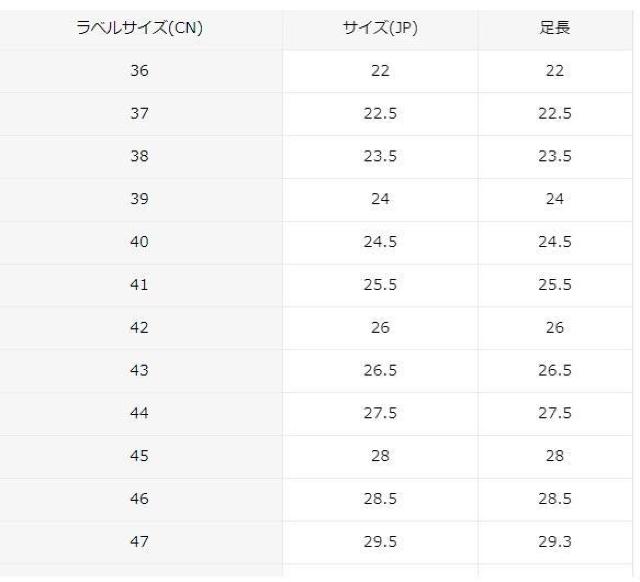The width and height of the screenshot is (640, 582).
Task: Click 足長 value 27.5 cell
Action: [555, 414]
